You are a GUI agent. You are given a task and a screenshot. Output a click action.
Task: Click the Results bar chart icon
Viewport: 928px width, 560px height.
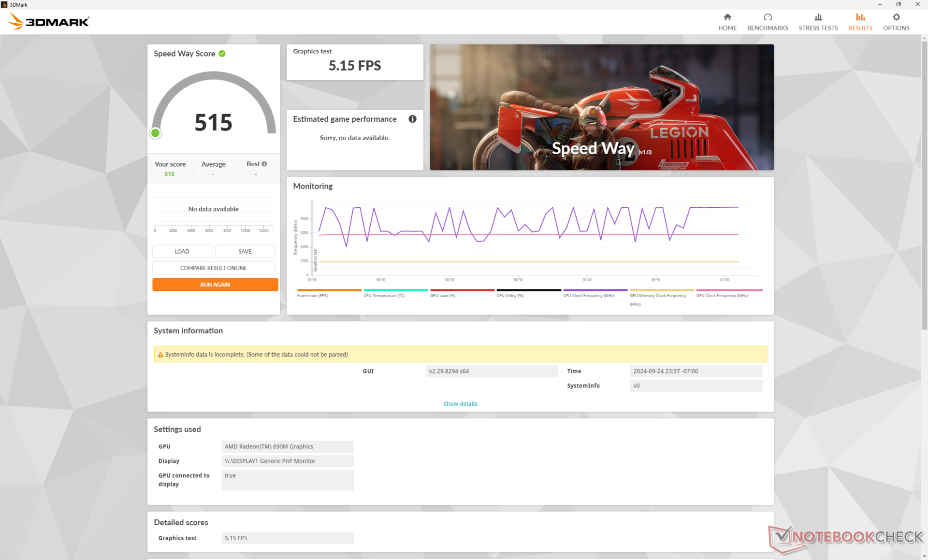point(860,17)
